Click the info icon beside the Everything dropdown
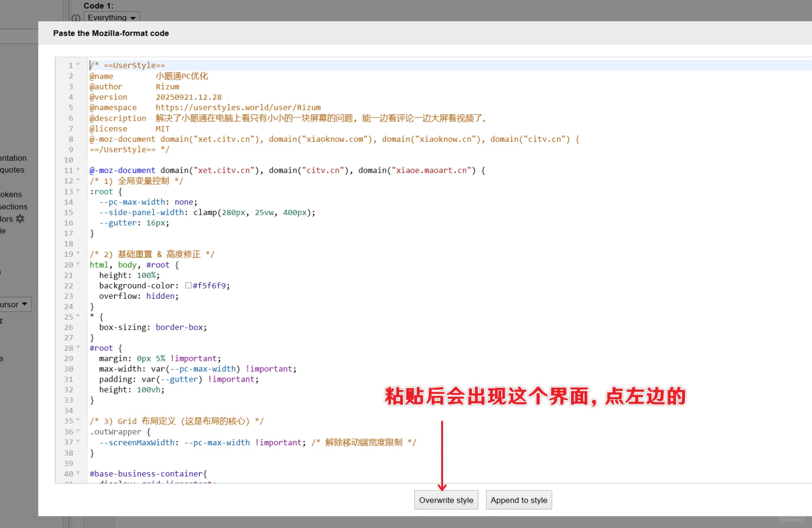This screenshot has width=812, height=528. [x=76, y=18]
